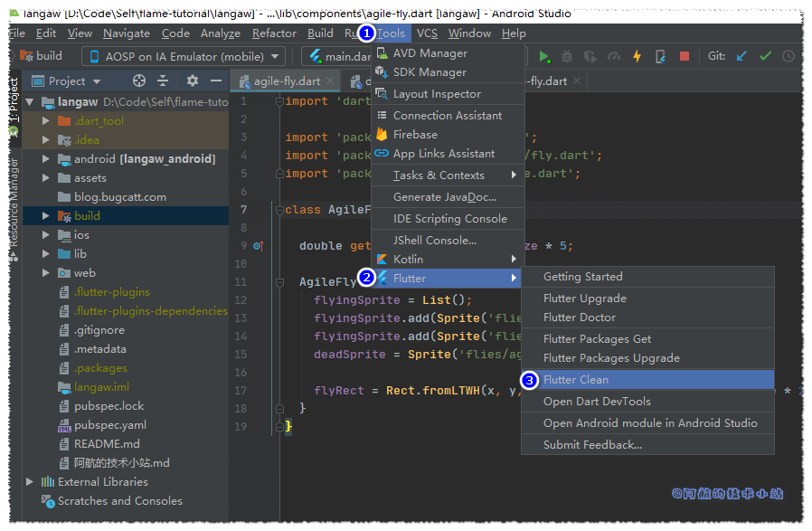The height and width of the screenshot is (531, 812).
Task: Hide the Project panel with minimize dash
Action: [x=215, y=81]
